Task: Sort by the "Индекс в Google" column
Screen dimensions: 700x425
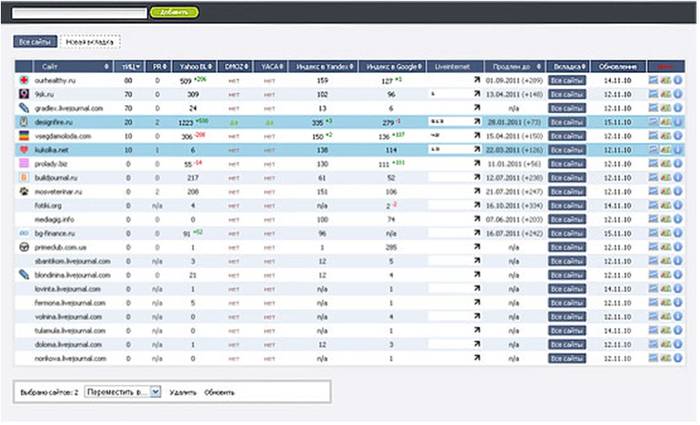Action: pyautogui.click(x=391, y=65)
